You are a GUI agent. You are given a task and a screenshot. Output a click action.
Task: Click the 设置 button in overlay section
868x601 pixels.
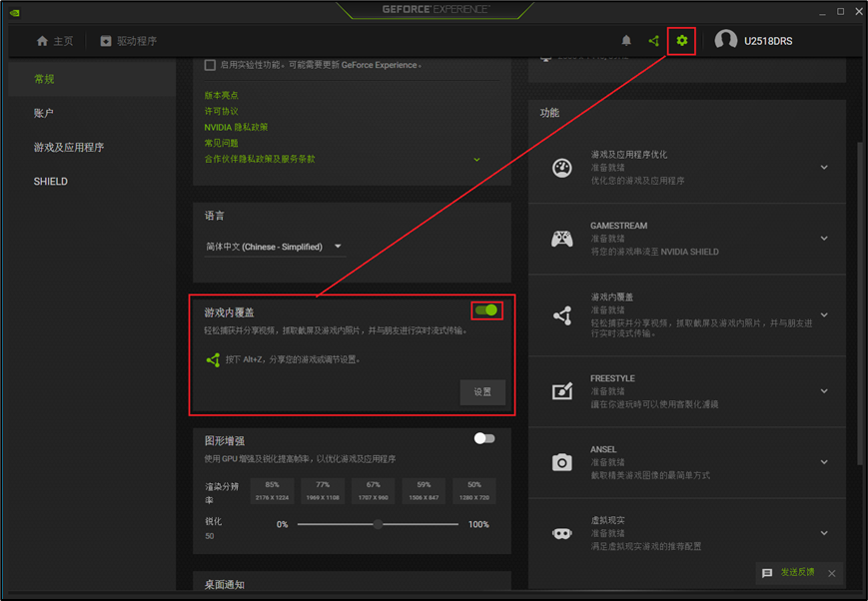pyautogui.click(x=482, y=391)
